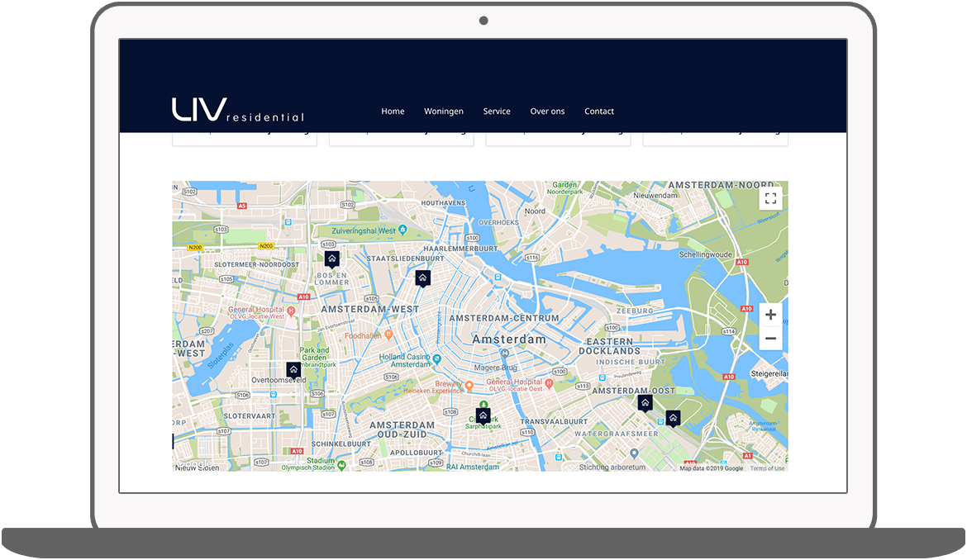The image size is (967, 560).
Task: Click the Olympisch Stadion pin
Action: 341,464
